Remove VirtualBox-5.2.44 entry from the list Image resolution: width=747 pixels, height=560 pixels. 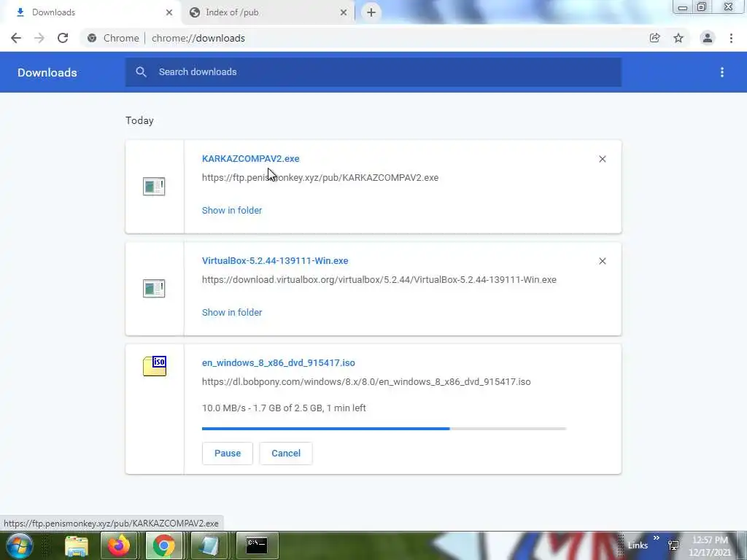point(602,261)
